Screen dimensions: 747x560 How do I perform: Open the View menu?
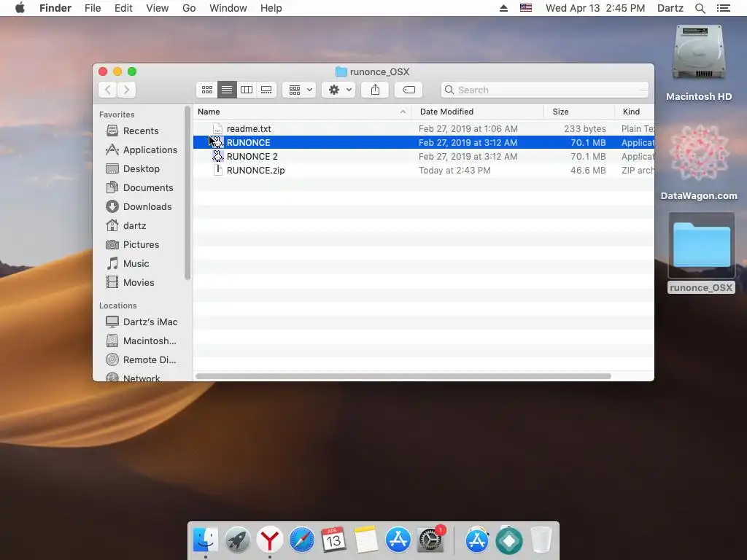coord(158,8)
